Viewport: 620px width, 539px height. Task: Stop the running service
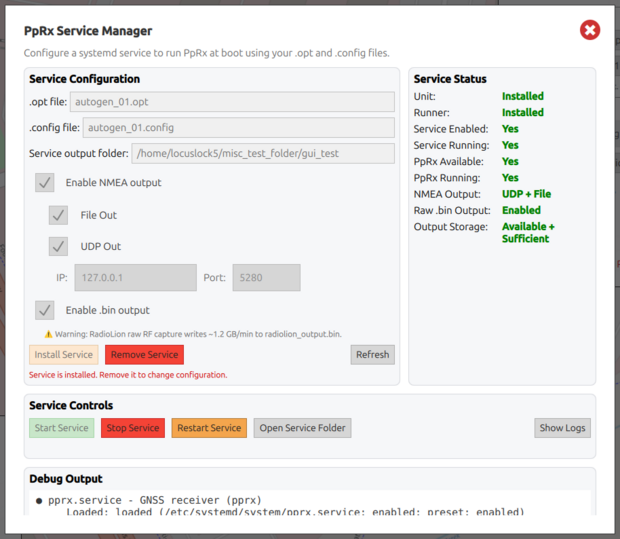pyautogui.click(x=133, y=428)
